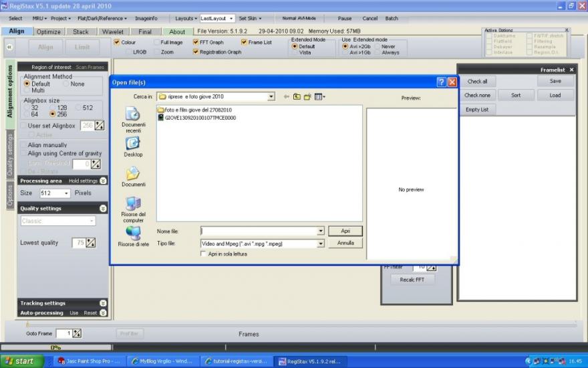The image size is (588, 368).
Task: Click the stepper icon beside Goto Frame
Action: tap(76, 333)
